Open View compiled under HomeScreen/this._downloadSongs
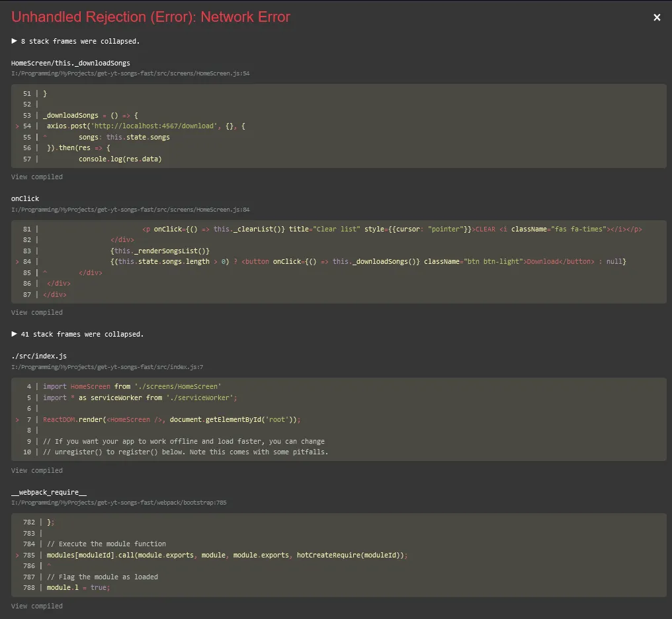This screenshot has width=672, height=619. click(x=37, y=177)
